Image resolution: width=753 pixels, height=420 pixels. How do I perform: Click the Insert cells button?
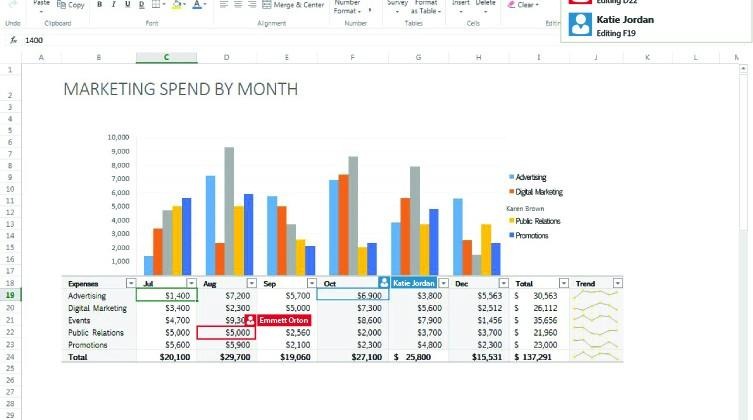461,7
